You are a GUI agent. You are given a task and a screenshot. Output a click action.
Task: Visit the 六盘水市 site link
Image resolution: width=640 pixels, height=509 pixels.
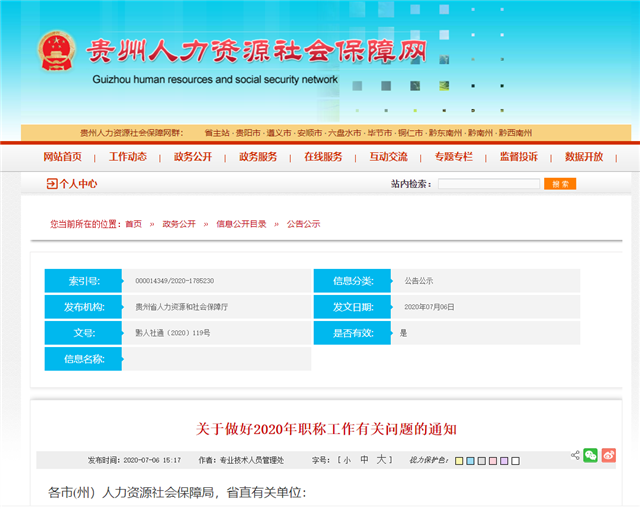[x=345, y=133]
